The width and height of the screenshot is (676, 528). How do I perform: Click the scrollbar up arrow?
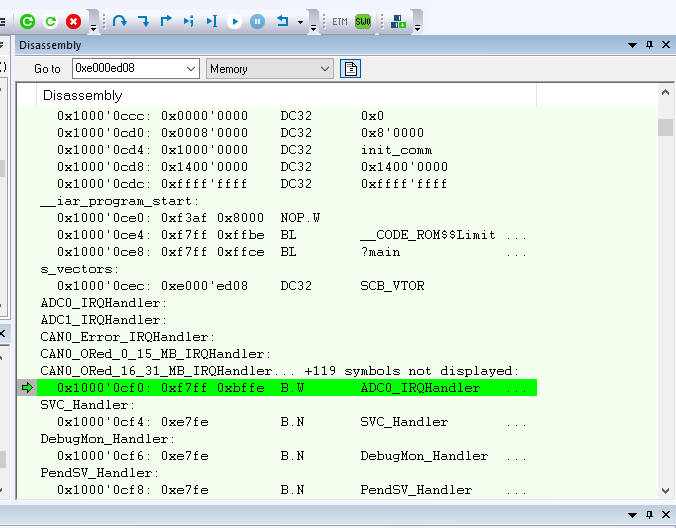665,92
